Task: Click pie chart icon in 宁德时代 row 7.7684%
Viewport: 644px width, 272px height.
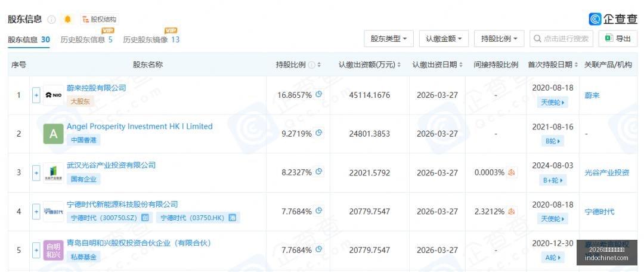Action: pyautogui.click(x=318, y=211)
